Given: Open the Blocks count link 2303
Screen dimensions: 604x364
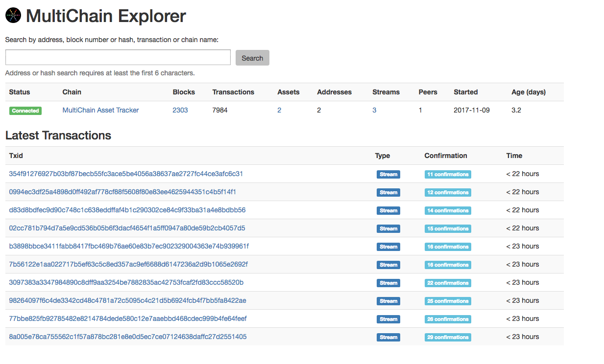Looking at the screenshot, I should pyautogui.click(x=180, y=110).
